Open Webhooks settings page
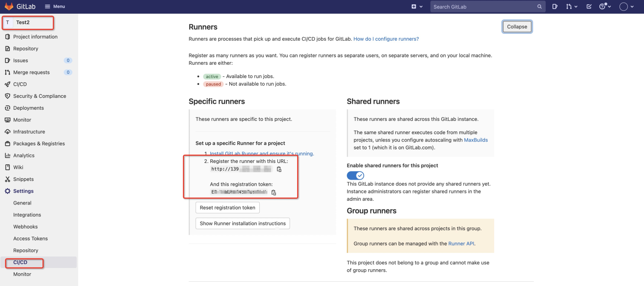The image size is (644, 286). coord(25,227)
